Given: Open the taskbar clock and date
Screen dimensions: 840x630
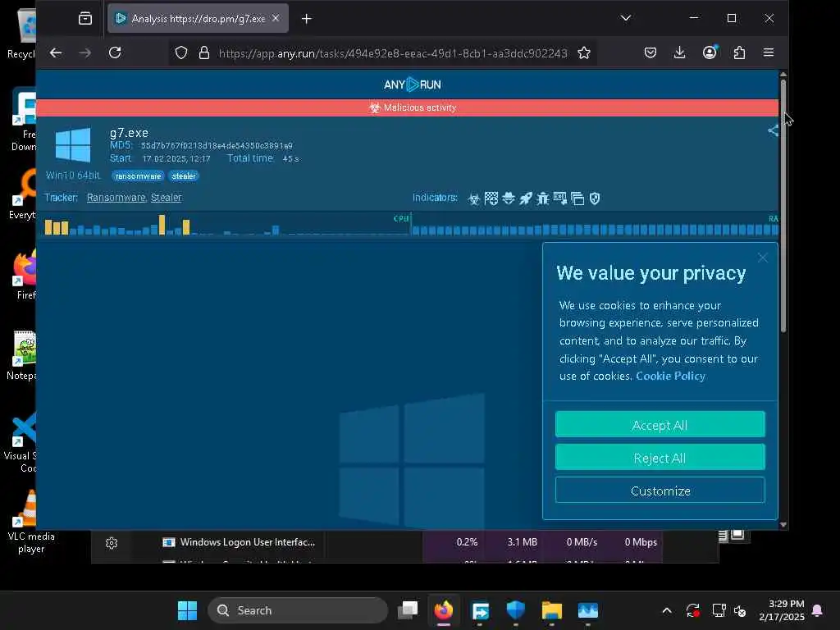Looking at the screenshot, I should point(782,610).
